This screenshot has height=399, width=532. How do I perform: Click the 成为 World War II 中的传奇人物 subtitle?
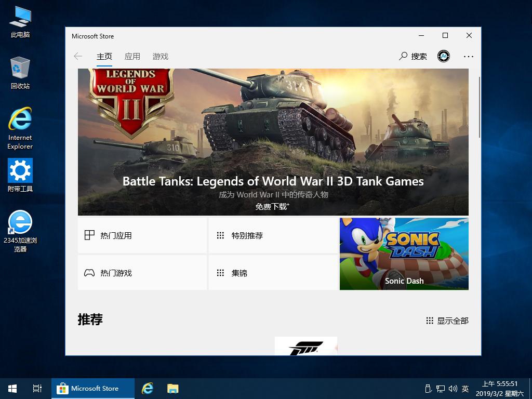click(273, 195)
